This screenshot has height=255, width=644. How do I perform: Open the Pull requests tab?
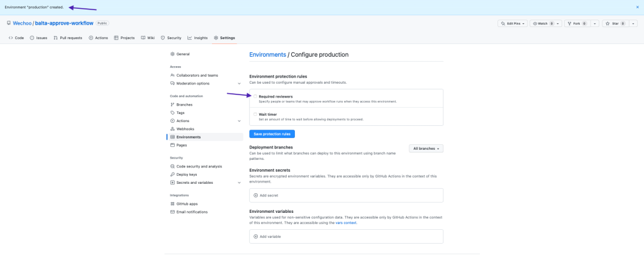[68, 38]
